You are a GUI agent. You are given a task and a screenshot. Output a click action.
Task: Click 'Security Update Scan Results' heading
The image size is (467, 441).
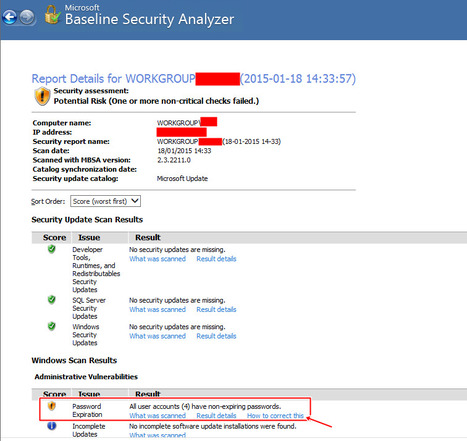pos(87,220)
